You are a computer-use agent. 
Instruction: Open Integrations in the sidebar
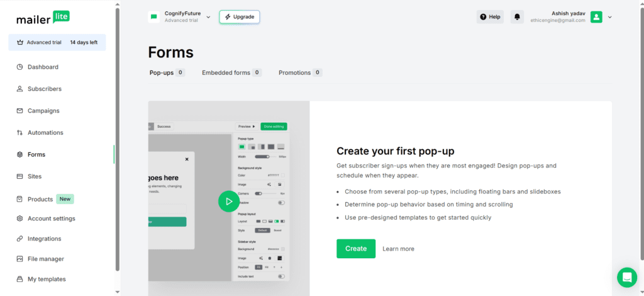(45, 239)
